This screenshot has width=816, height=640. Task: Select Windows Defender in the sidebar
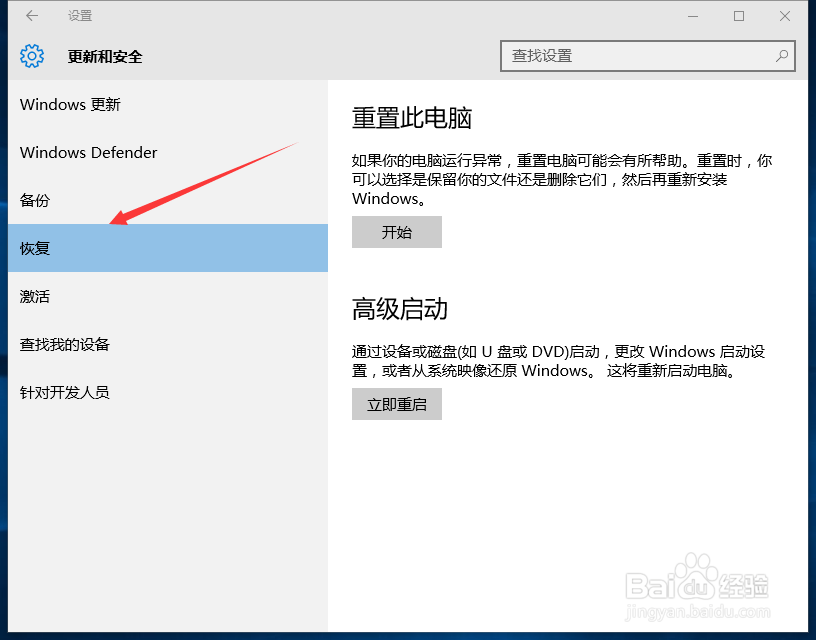168,152
